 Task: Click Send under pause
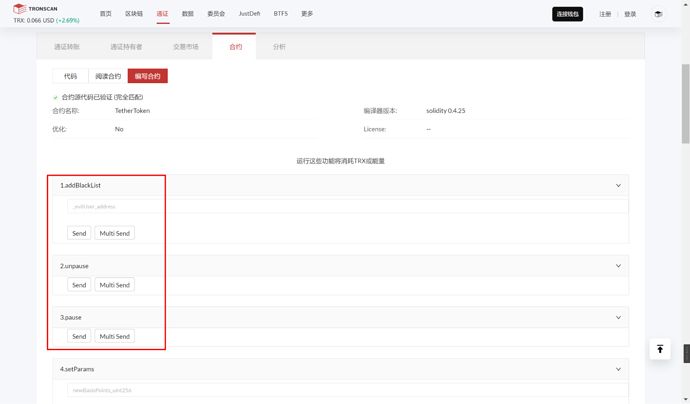(79, 336)
